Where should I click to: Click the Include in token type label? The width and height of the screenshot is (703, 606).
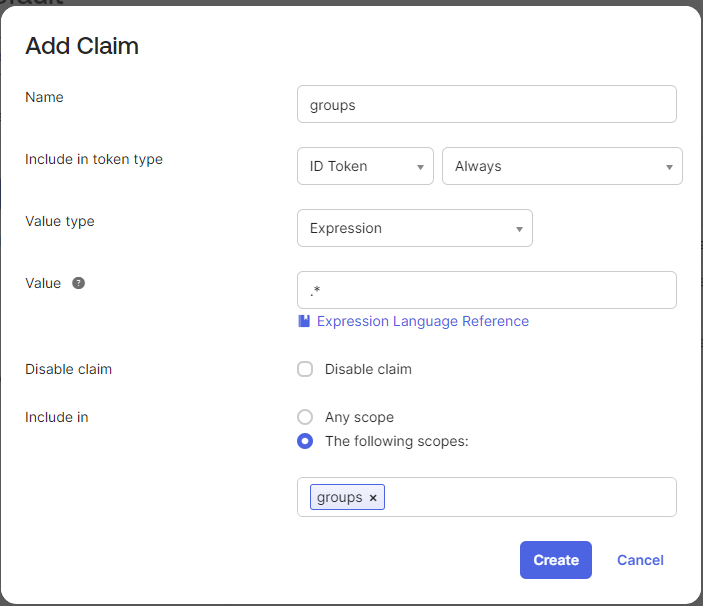tap(94, 160)
